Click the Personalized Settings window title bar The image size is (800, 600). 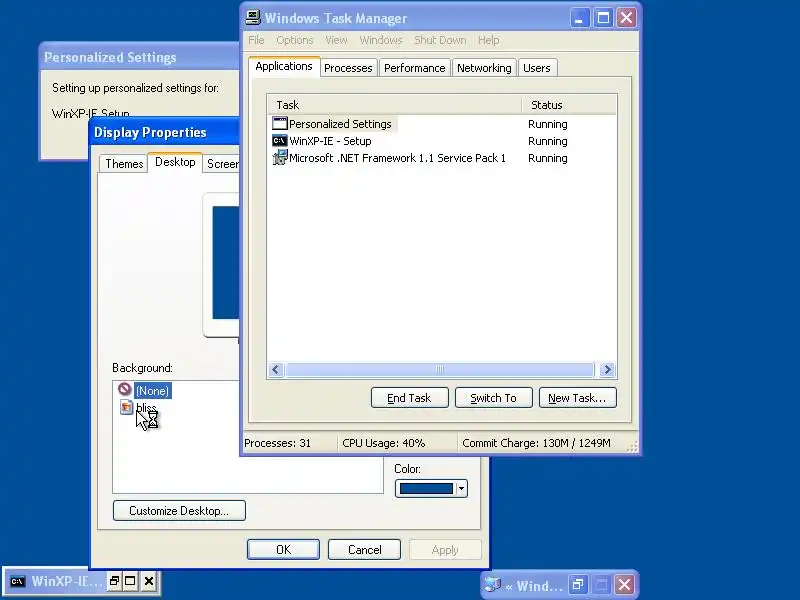[139, 57]
